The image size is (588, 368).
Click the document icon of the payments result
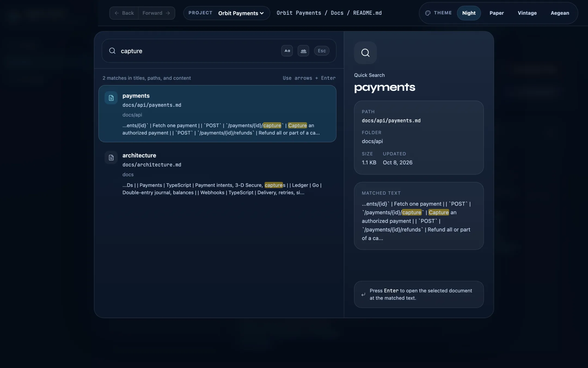click(x=111, y=98)
